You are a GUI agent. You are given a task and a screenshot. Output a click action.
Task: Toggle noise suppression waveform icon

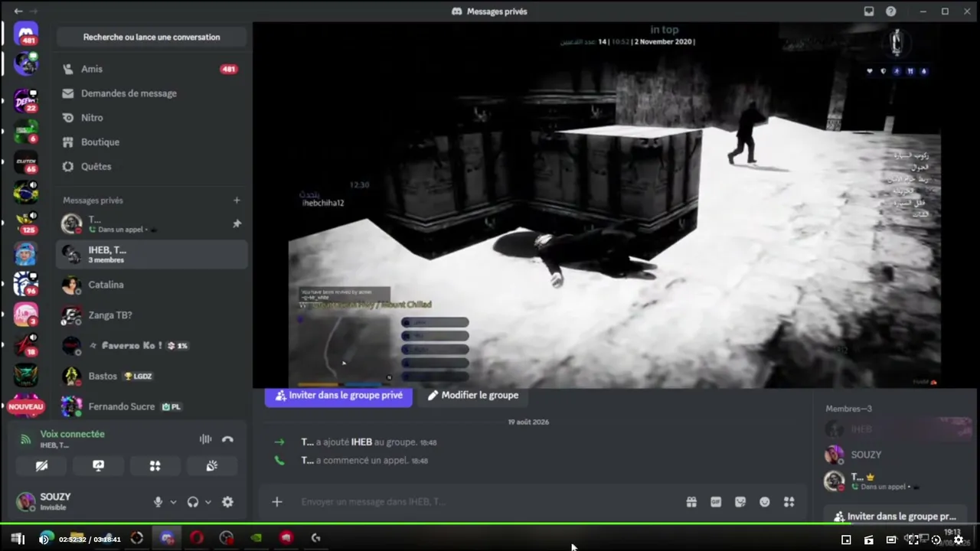(x=205, y=439)
